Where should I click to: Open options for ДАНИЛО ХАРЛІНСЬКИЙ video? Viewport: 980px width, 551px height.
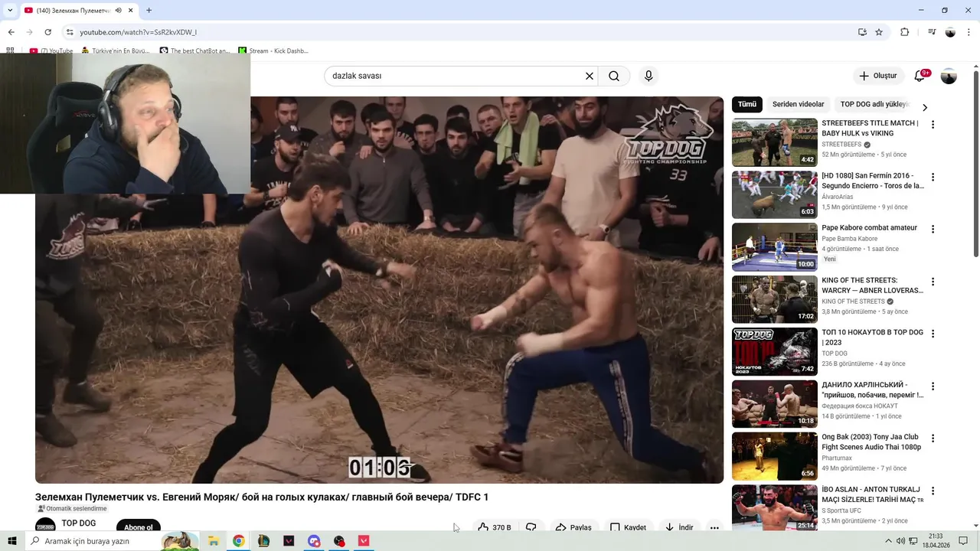pos(933,386)
